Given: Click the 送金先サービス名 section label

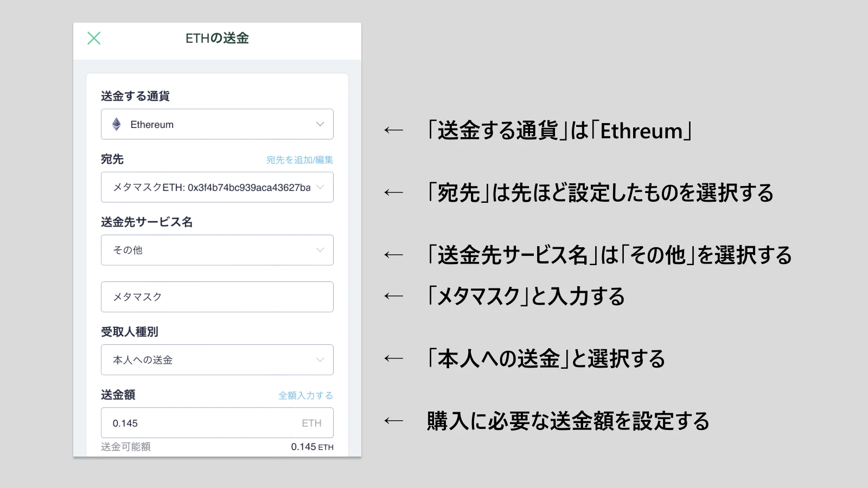Looking at the screenshot, I should pos(146,222).
